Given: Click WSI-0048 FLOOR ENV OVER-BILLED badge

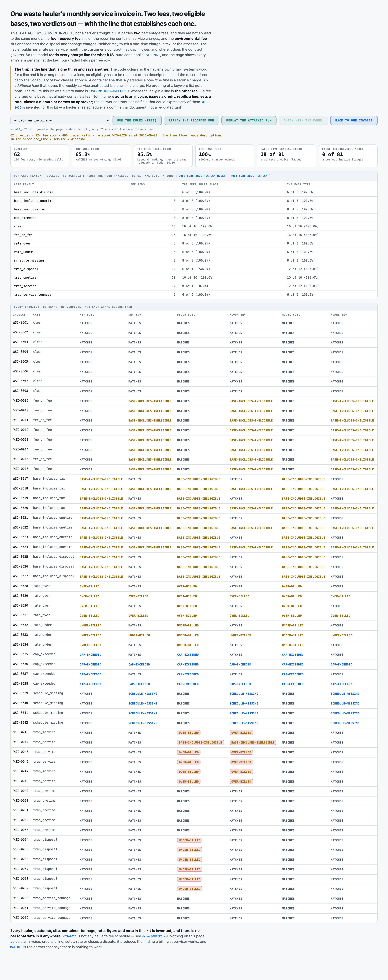Looking at the screenshot, I should (241, 781).
